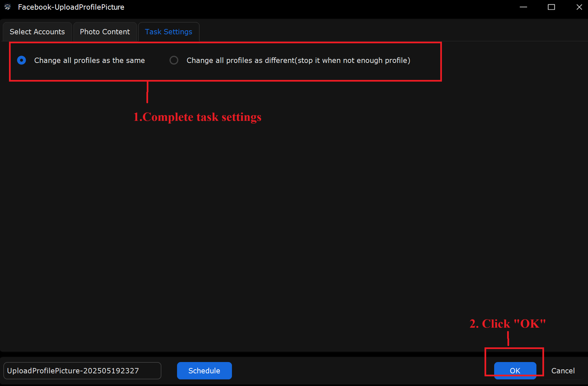The height and width of the screenshot is (386, 588).
Task: Select 'Change all profiles as the same' radio
Action: [22, 60]
